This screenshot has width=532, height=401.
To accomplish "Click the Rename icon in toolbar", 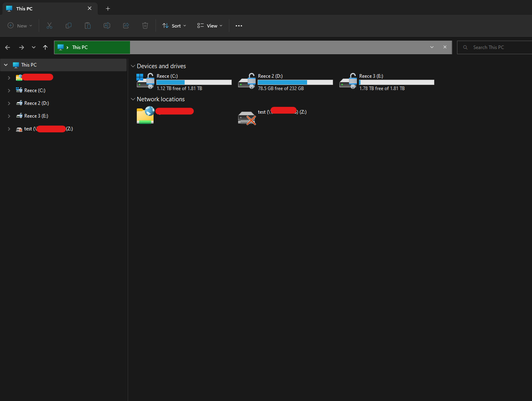I will point(107,26).
